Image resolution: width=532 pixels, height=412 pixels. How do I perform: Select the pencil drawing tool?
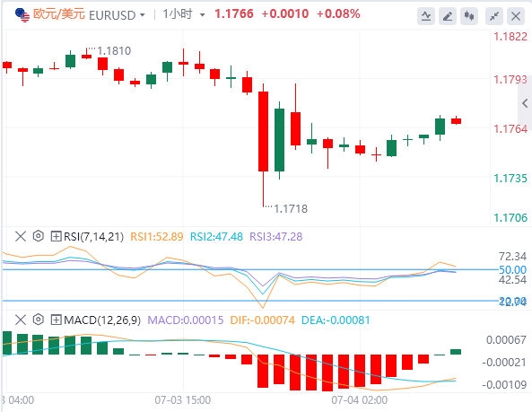pyautogui.click(x=448, y=16)
